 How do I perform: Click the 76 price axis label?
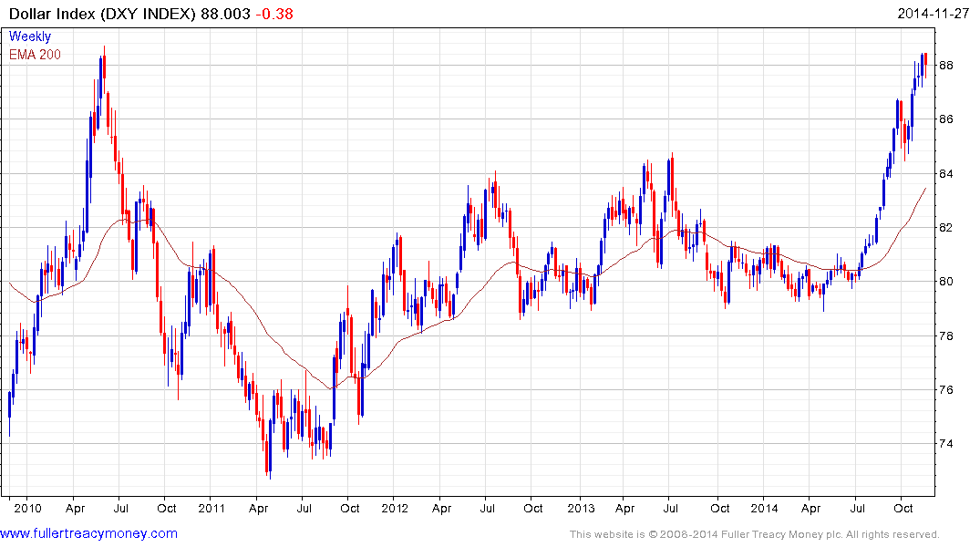(x=946, y=389)
